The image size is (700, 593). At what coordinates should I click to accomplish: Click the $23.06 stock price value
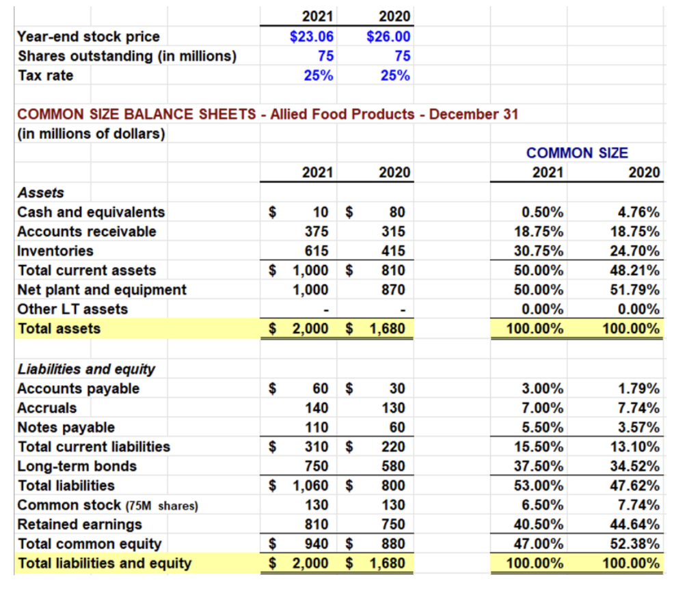316,36
